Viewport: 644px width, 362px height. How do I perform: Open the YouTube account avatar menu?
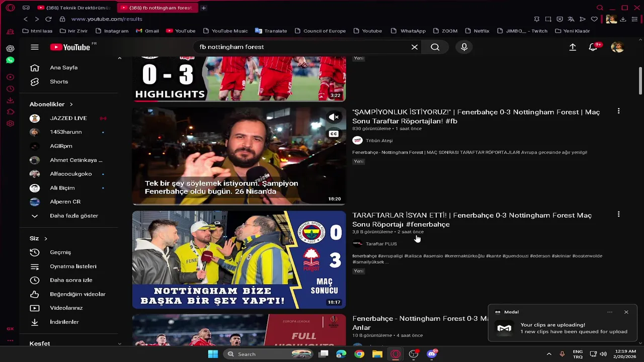tap(617, 47)
